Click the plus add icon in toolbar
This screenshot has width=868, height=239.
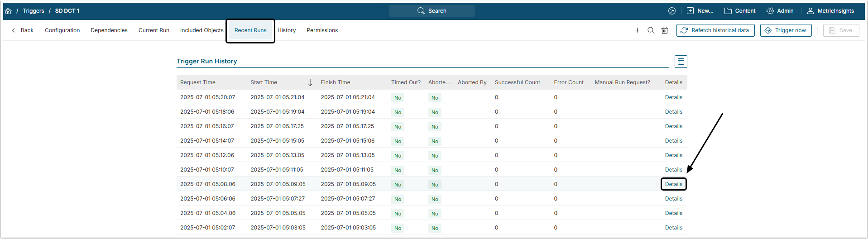coord(637,30)
